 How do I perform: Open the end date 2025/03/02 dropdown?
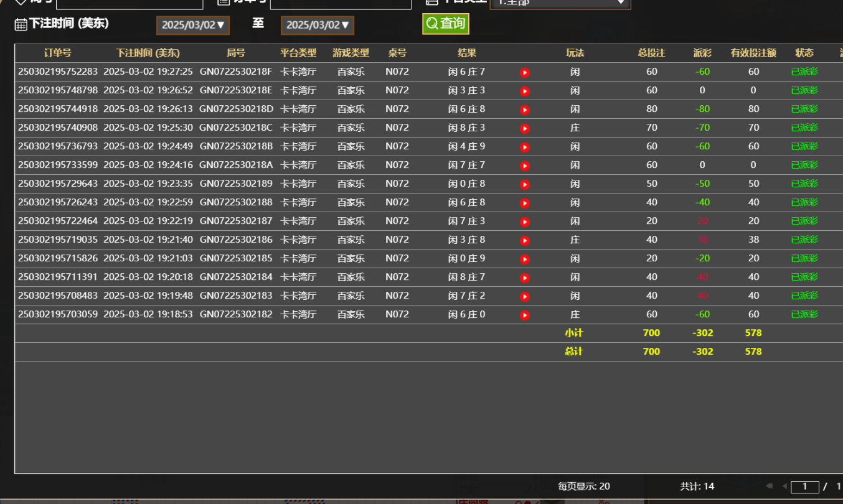[317, 25]
